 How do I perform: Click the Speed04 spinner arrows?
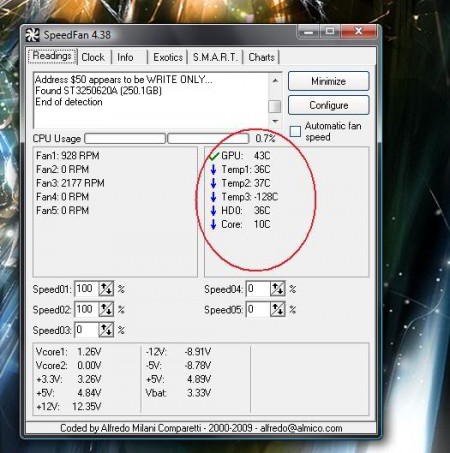[x=278, y=289]
